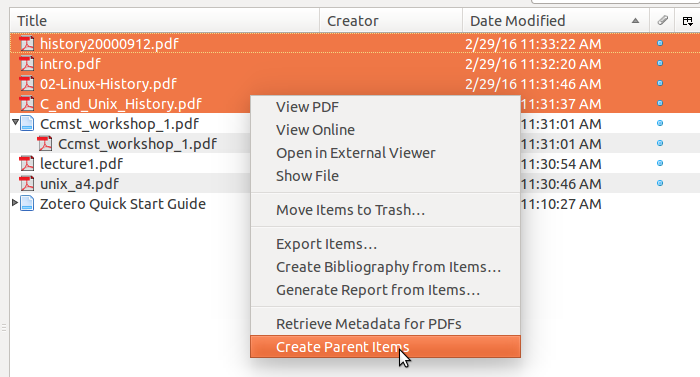Click the column picker icon in header

click(688, 21)
